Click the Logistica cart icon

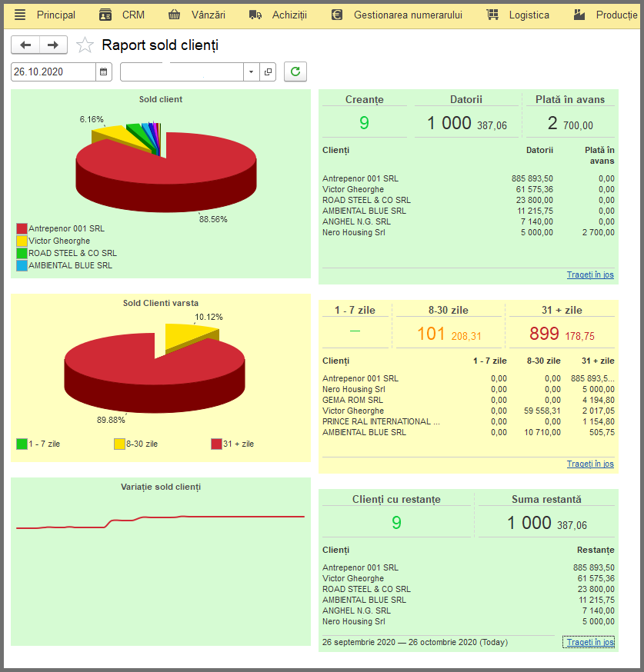(492, 15)
